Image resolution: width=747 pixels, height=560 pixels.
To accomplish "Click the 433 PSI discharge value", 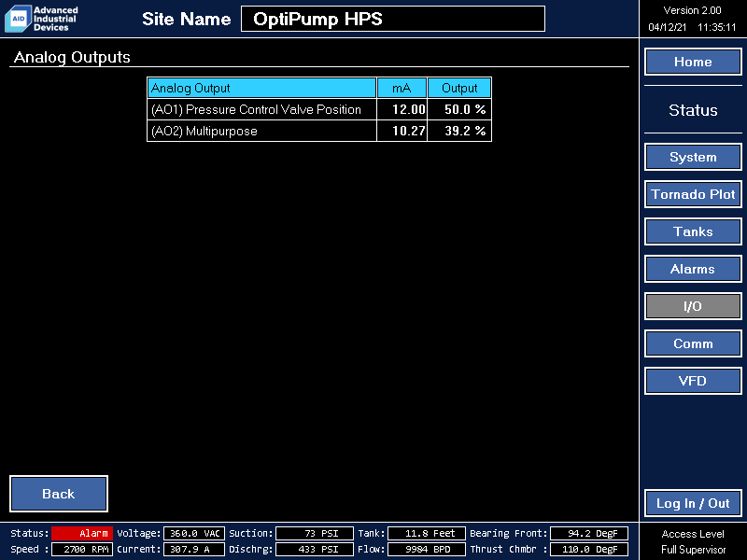I will click(315, 549).
